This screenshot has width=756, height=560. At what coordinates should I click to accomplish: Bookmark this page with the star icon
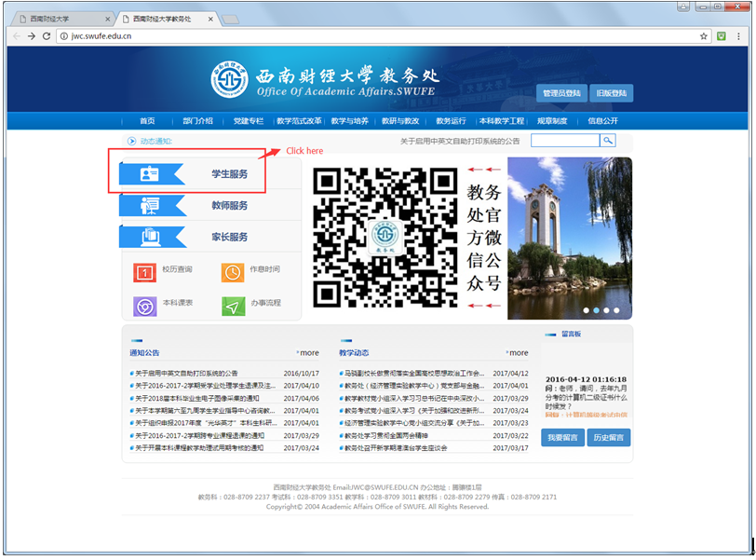(x=704, y=36)
